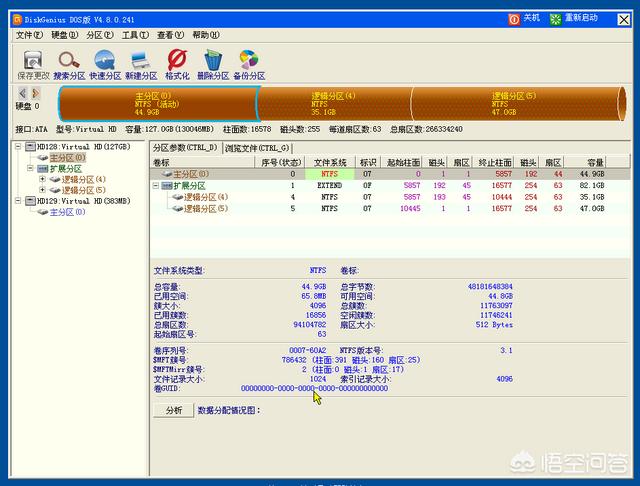Click the 逻辑分区(5) drive icon in tree
Screen dimensions: 640x486
pos(55,190)
